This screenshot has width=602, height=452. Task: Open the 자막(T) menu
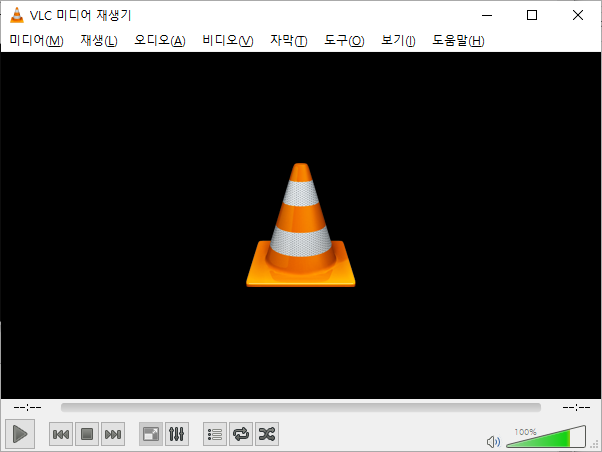pos(289,40)
